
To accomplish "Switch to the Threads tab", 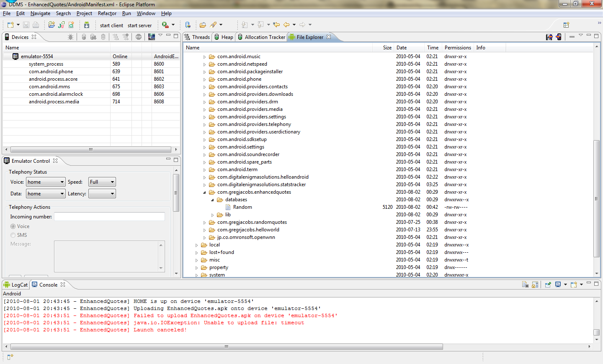I will (x=197, y=37).
